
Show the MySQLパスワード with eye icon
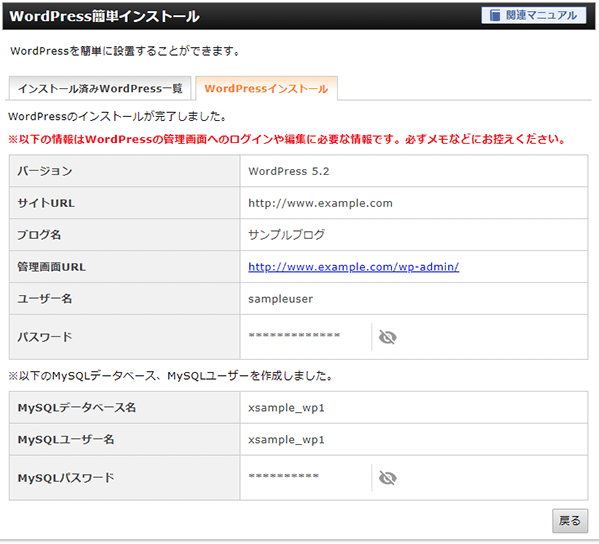coord(387,478)
